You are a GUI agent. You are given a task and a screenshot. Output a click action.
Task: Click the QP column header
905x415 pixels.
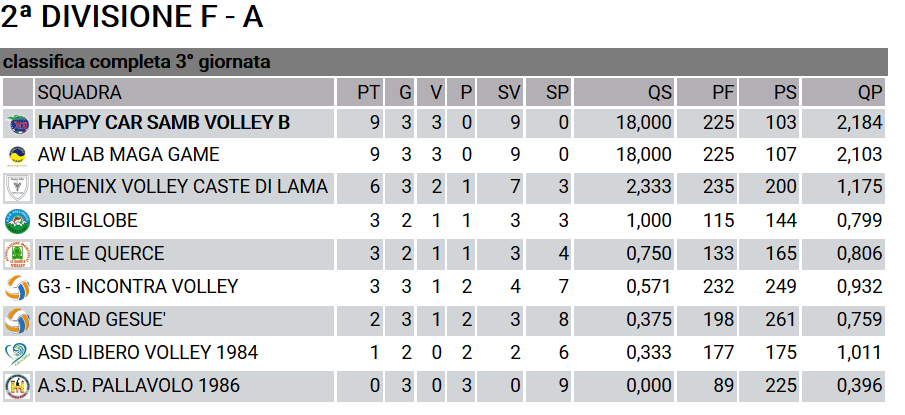[x=843, y=92]
